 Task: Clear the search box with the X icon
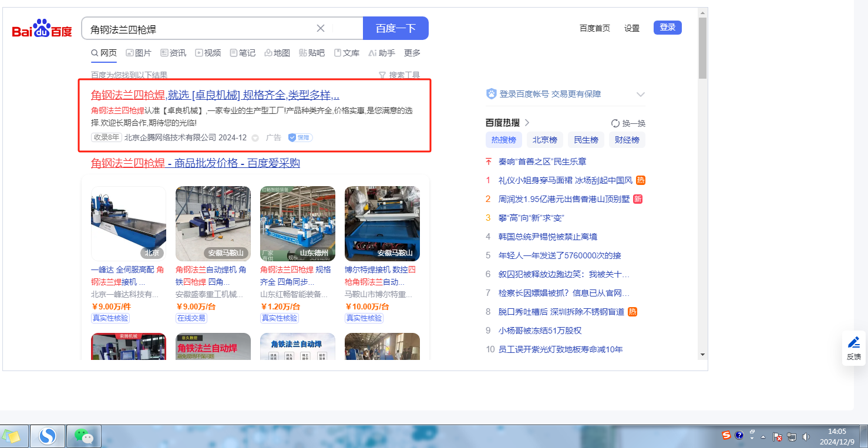tap(321, 28)
